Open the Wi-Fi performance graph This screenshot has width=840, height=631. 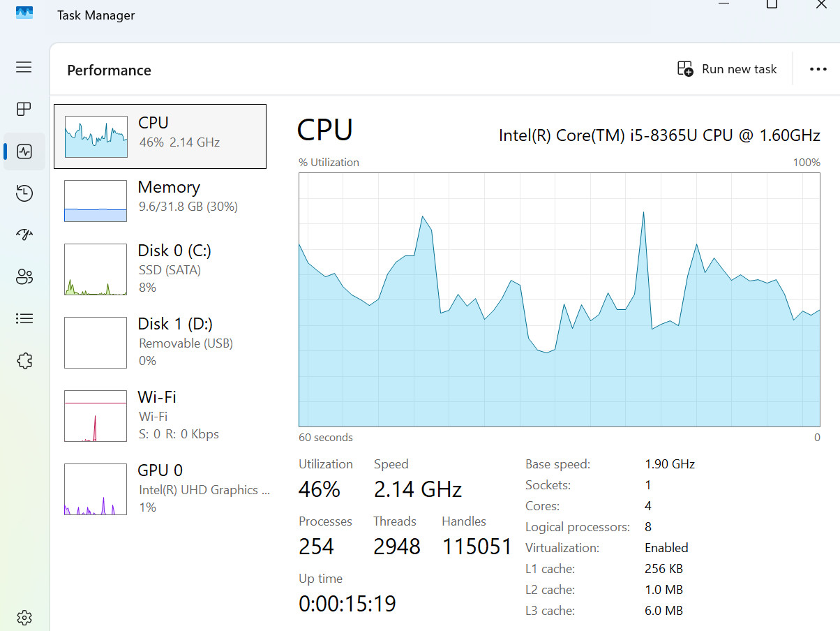pyautogui.click(x=160, y=415)
